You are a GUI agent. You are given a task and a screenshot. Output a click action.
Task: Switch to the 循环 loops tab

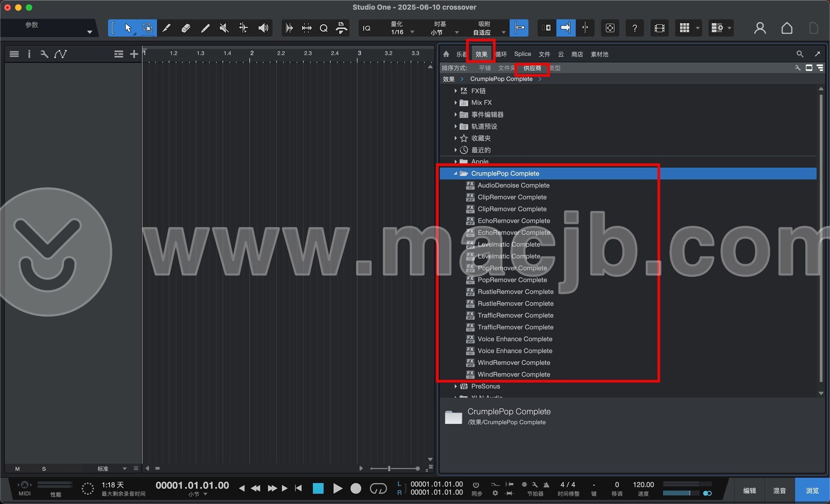[x=501, y=54]
